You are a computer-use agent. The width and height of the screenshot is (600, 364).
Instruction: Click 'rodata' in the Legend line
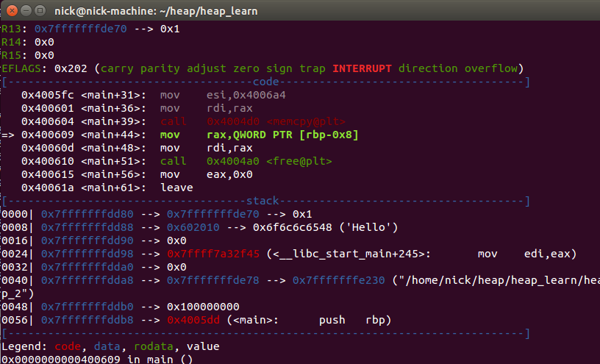pyautogui.click(x=153, y=346)
